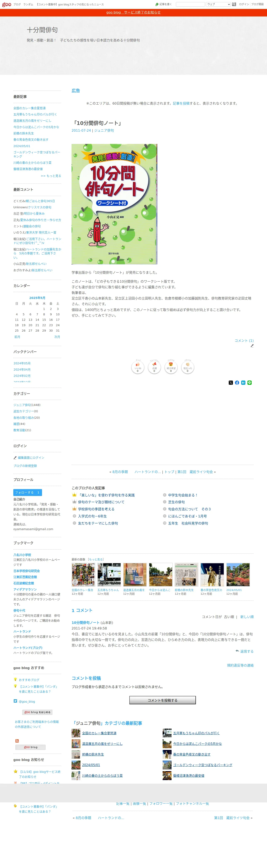
Task: Open the 八名川小学校 bookmark
Action: click(x=22, y=555)
